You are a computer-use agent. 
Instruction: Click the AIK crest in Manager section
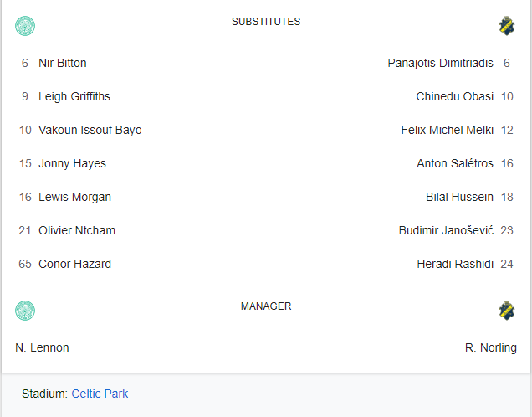507,311
